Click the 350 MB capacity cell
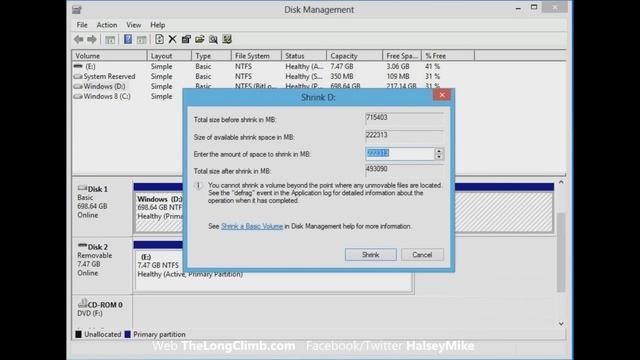The width and height of the screenshot is (640, 360). tap(342, 76)
